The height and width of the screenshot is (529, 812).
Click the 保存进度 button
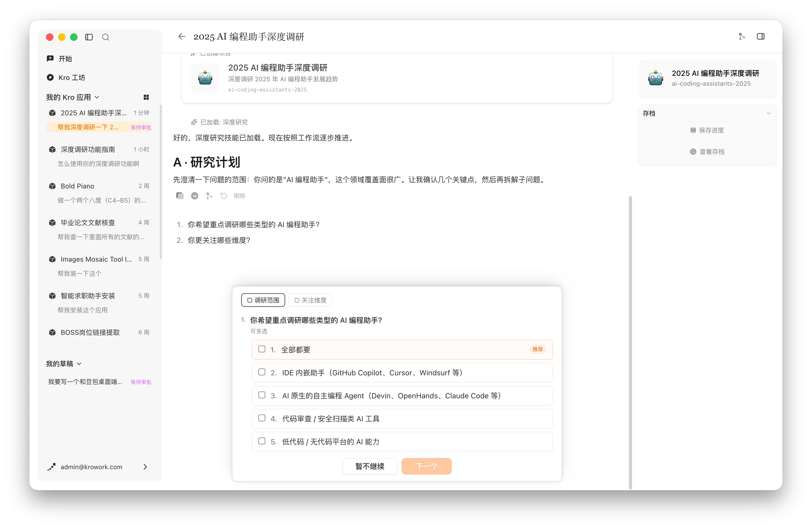tap(707, 130)
